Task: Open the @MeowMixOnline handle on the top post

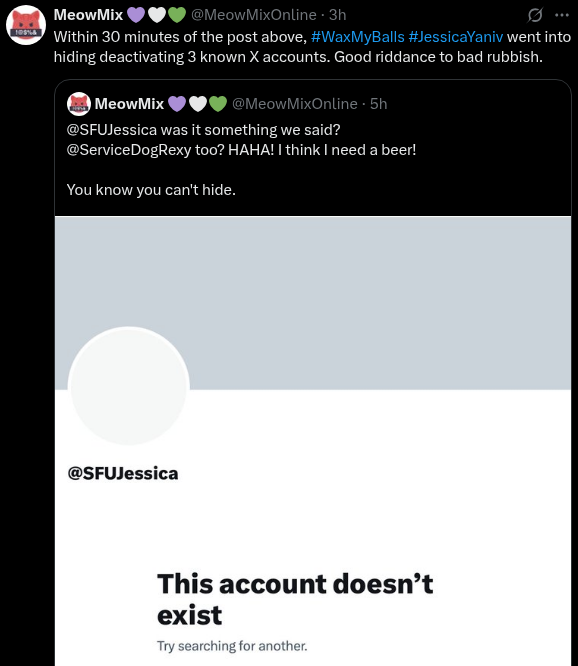Action: (254, 15)
